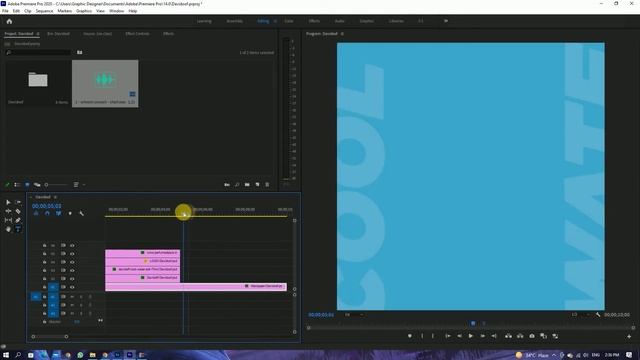The image size is (640, 360).
Task: Select the Hand tool
Action: pos(8,229)
